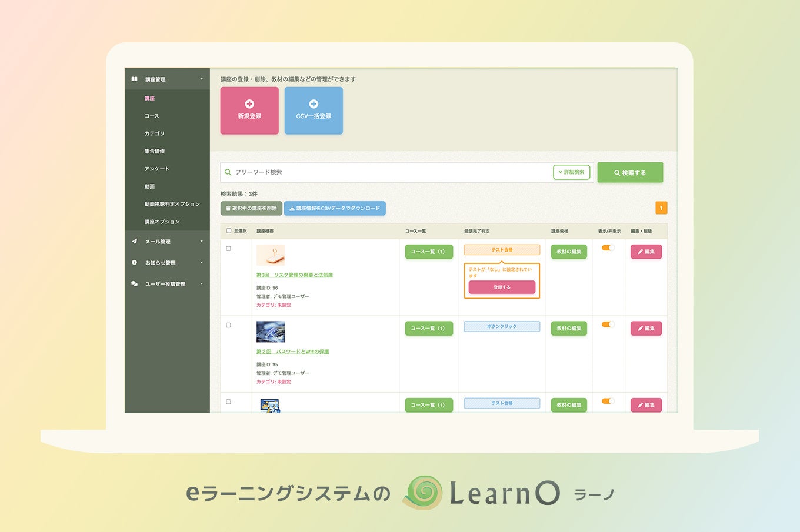Open thumbnail of 第3回 リスク管理 lecture
The width and height of the screenshot is (800, 532).
pos(271,255)
